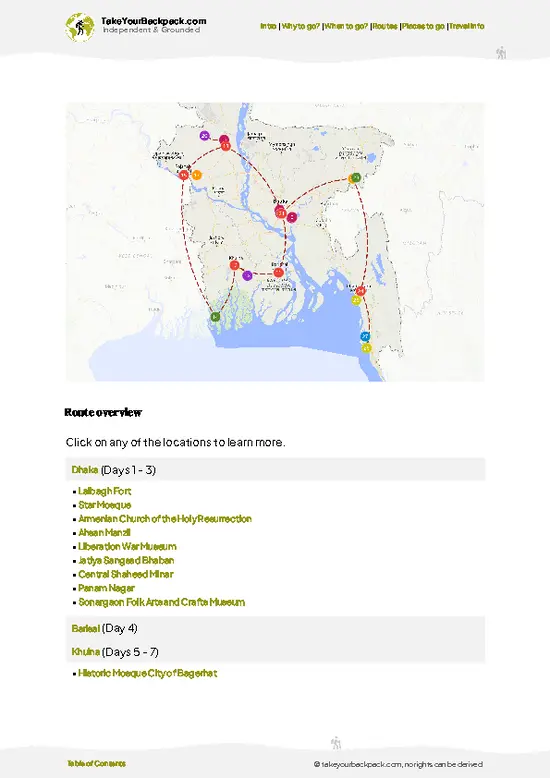Go to the Routes navigation link

[x=385, y=26]
